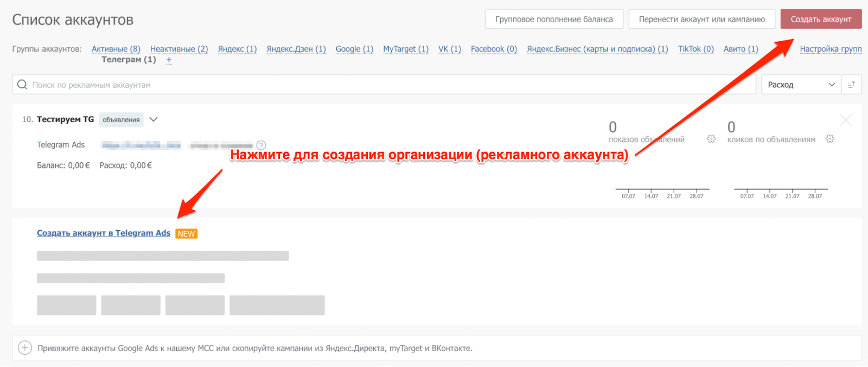Add a new account group with plus
This screenshot has width=868, height=367.
(169, 60)
